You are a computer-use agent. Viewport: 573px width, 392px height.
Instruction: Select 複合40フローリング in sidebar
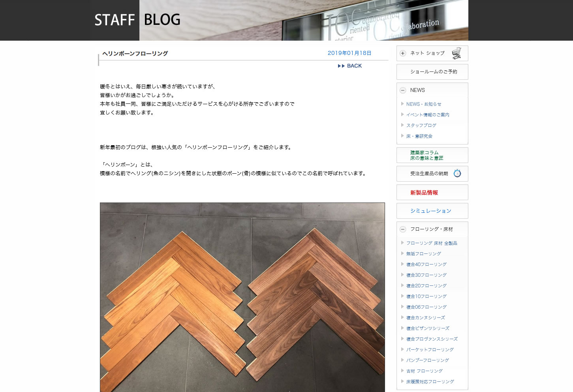[x=426, y=264]
